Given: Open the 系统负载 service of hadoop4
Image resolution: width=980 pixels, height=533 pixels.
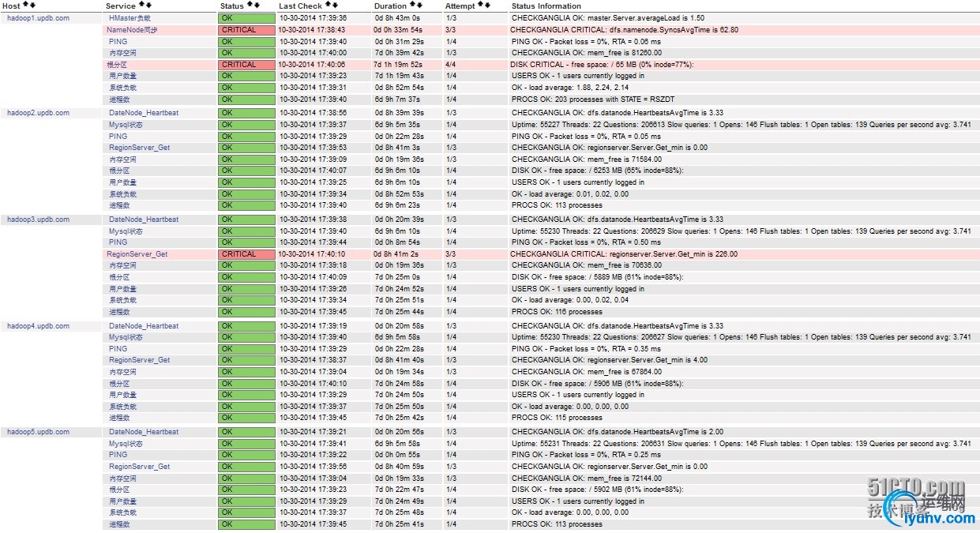Looking at the screenshot, I should point(122,407).
